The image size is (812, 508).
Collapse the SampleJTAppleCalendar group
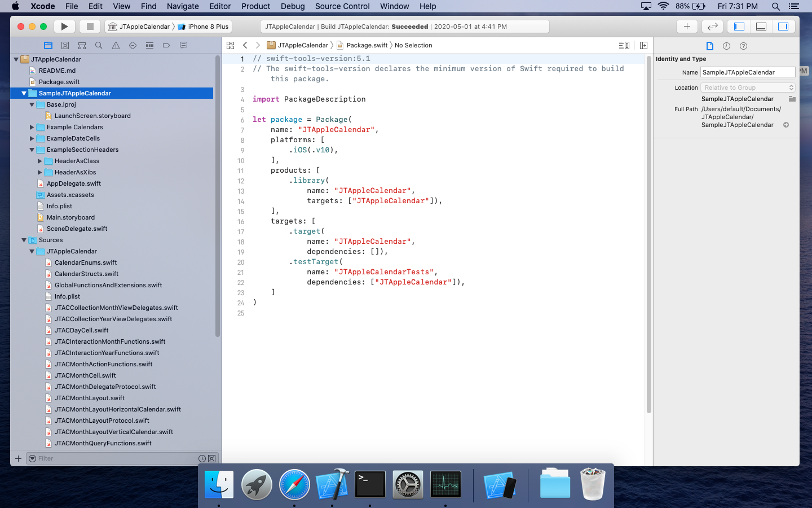point(24,93)
